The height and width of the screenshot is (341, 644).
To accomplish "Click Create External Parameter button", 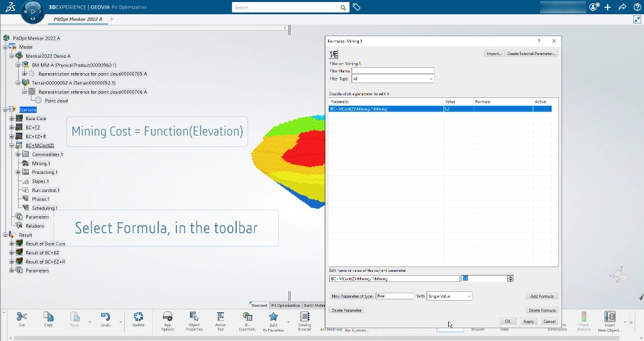I will [531, 54].
